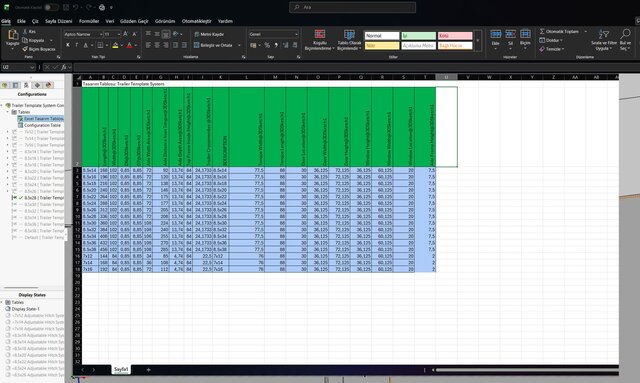Click Tablo Olarak Biçimlendir icon
The height and width of the screenshot is (383, 640).
(x=349, y=34)
